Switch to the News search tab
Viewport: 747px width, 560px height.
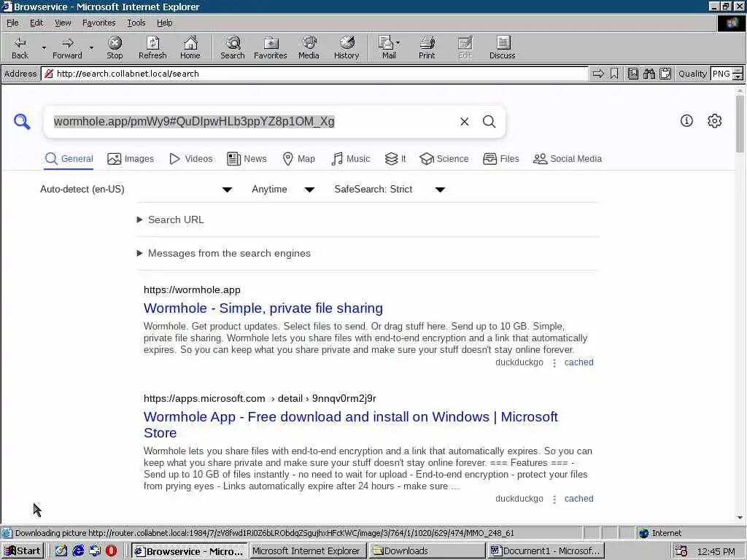pos(247,159)
